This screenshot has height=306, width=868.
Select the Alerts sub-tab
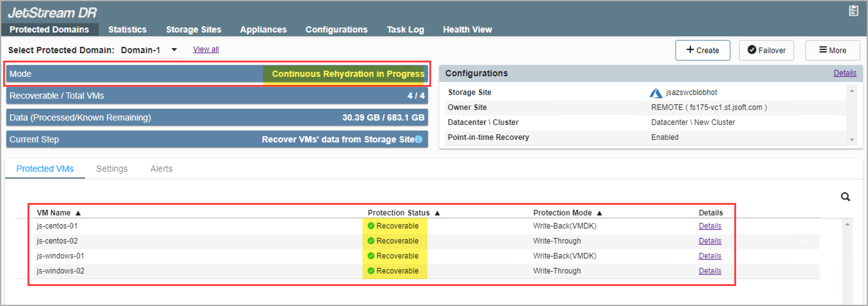pos(161,169)
